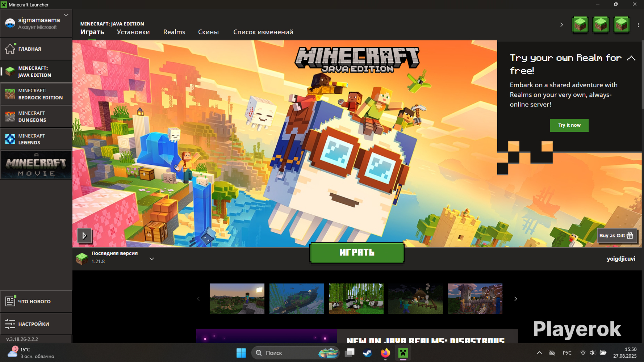Go to the ГЛАВНАЯ home page

pyautogui.click(x=36, y=49)
